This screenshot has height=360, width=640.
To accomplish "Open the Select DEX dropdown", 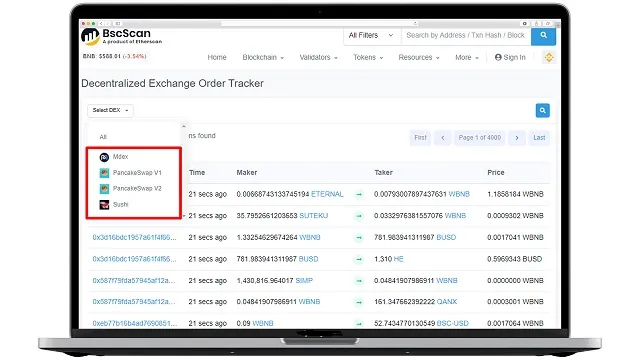I will tap(110, 110).
